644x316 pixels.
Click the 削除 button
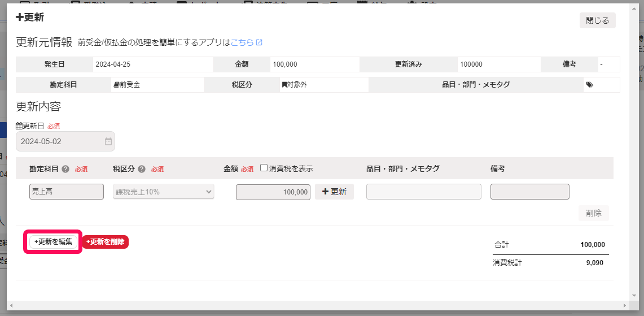tap(593, 213)
